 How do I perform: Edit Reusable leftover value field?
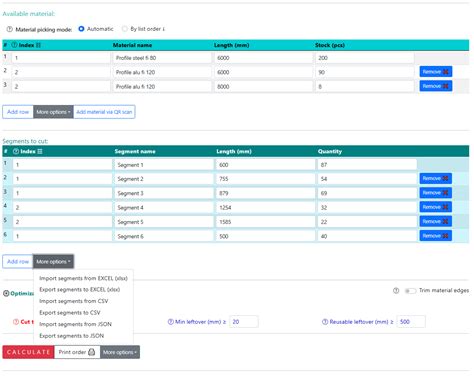411,322
